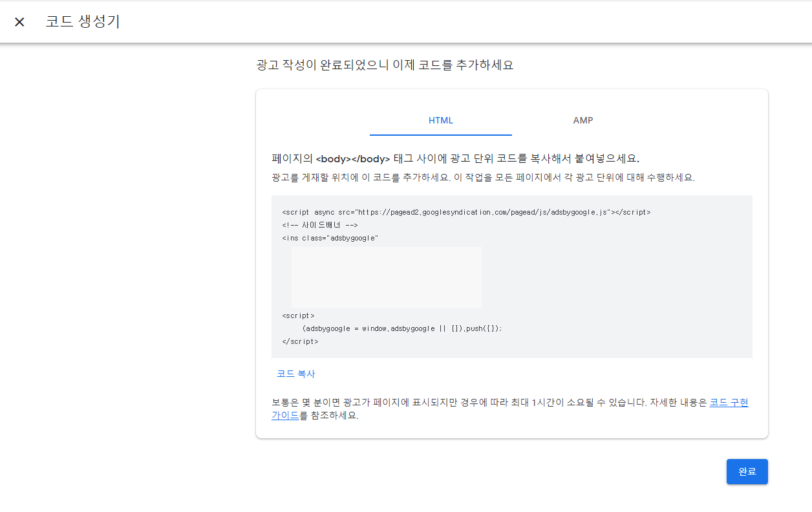Click the blurred region inside the code block

(x=387, y=277)
